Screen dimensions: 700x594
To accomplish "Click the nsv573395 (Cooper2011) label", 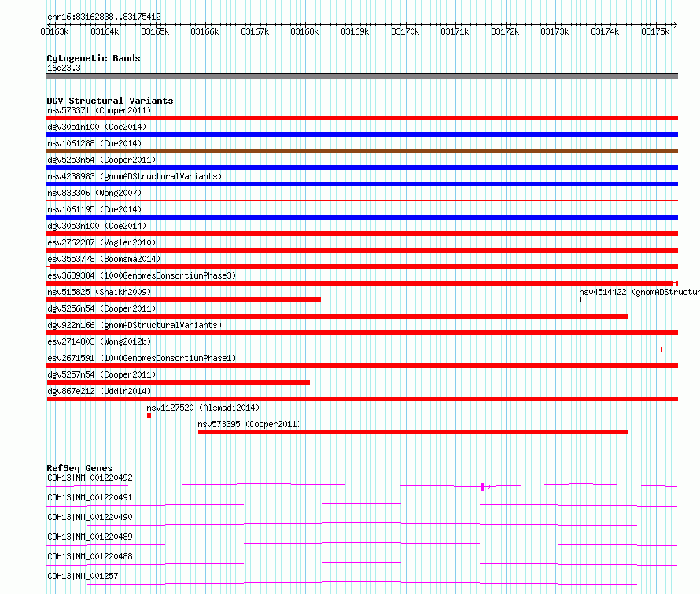I will coord(249,424).
